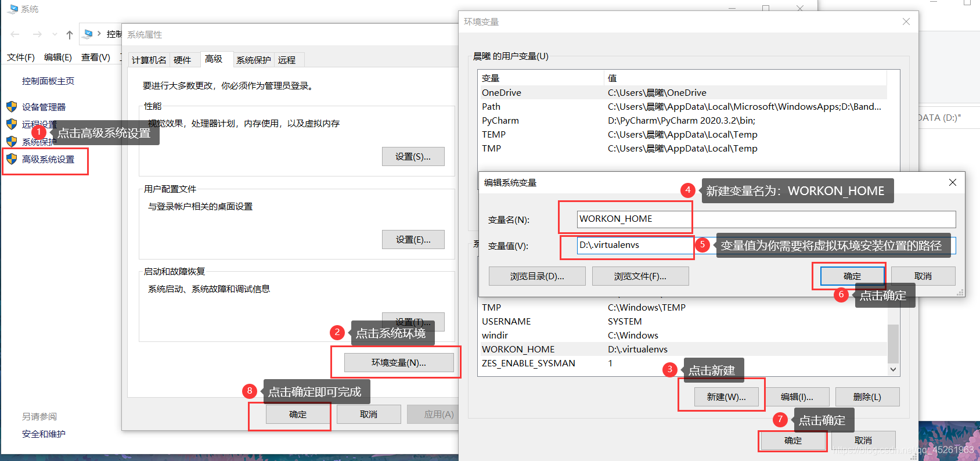Select the user TMP variable with Local\Temp value
Image resolution: width=980 pixels, height=461 pixels.
click(683, 149)
